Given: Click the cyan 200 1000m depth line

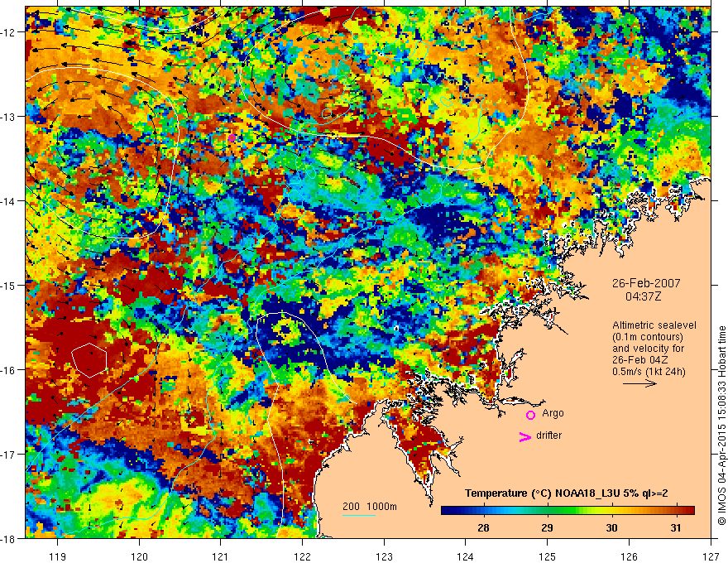Looking at the screenshot, I should pos(359,515).
